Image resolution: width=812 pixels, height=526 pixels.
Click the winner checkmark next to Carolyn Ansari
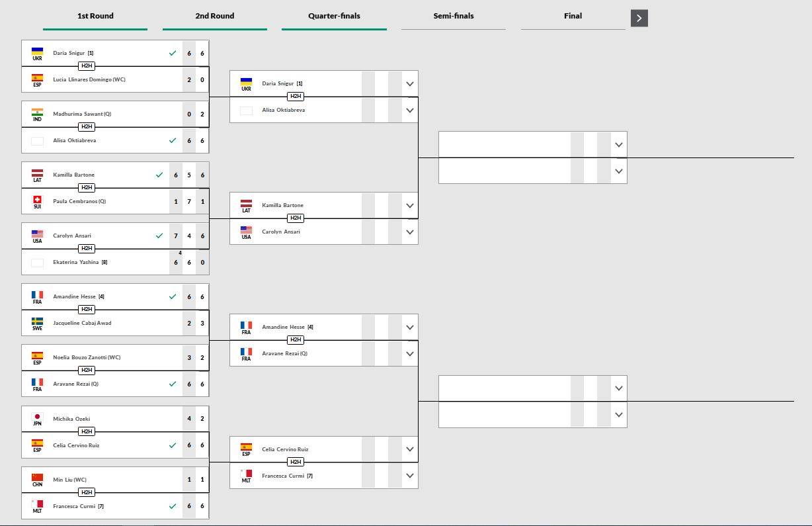(x=159, y=236)
